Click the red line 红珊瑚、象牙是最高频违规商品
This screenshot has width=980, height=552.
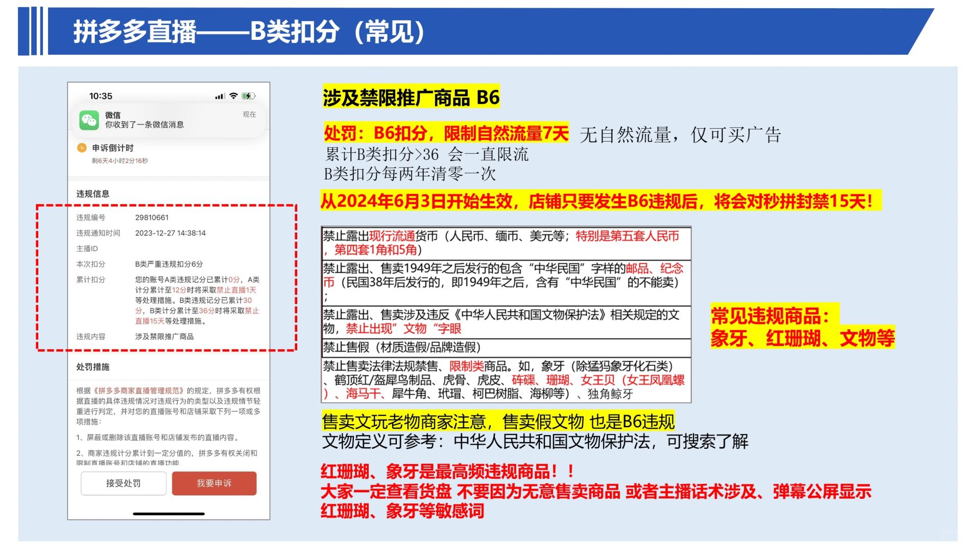[x=447, y=471]
